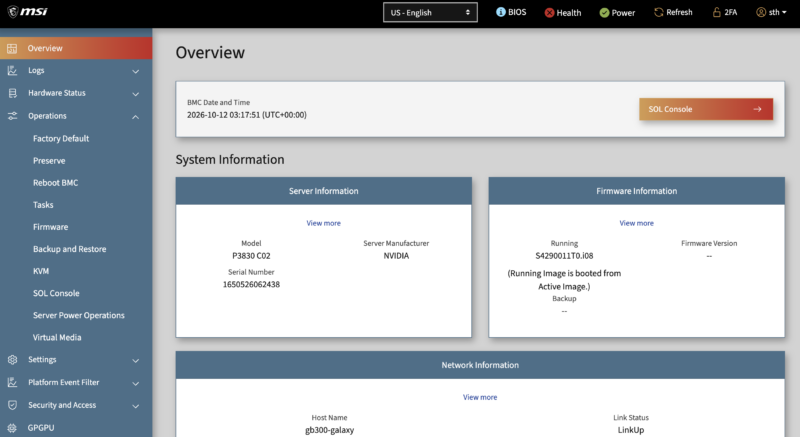The width and height of the screenshot is (800, 437).
Task: Open Virtual Media in sidebar
Action: (57, 337)
